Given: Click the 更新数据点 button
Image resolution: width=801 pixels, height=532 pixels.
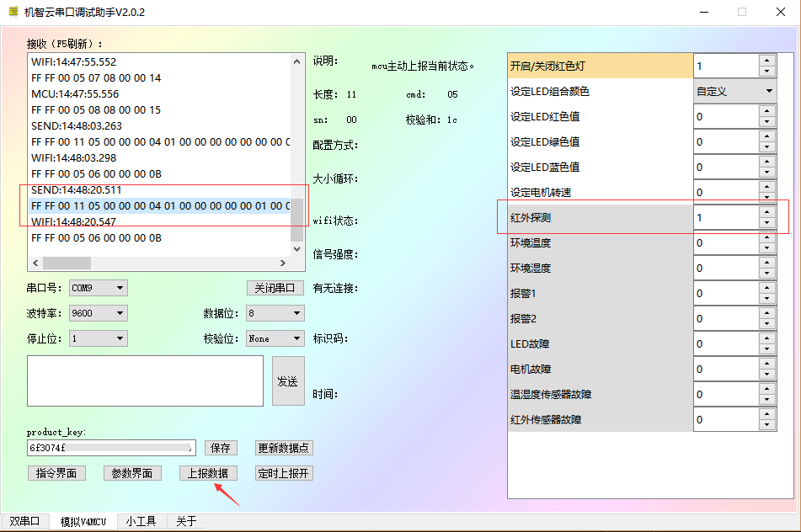Looking at the screenshot, I should tap(285, 448).
